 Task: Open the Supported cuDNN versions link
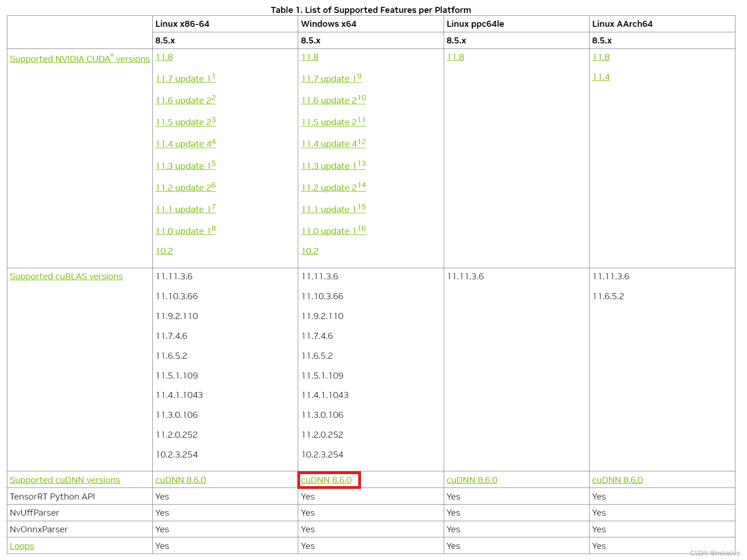point(65,480)
